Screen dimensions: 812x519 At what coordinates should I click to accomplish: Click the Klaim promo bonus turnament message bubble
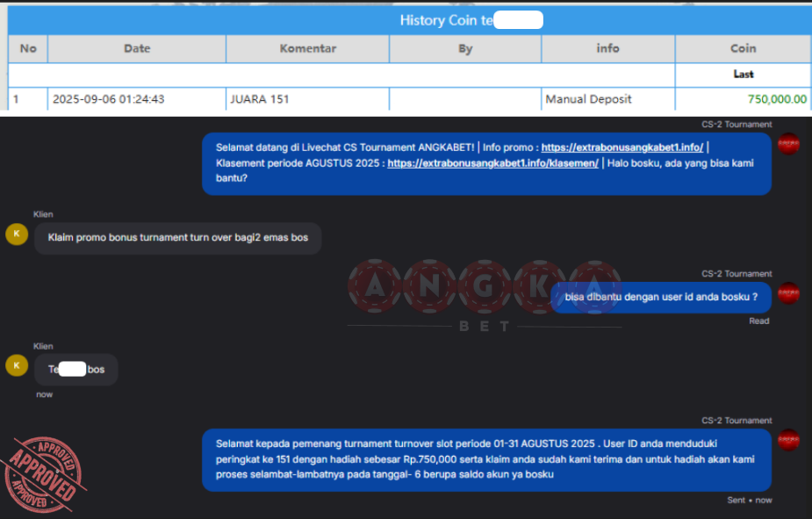point(177,238)
